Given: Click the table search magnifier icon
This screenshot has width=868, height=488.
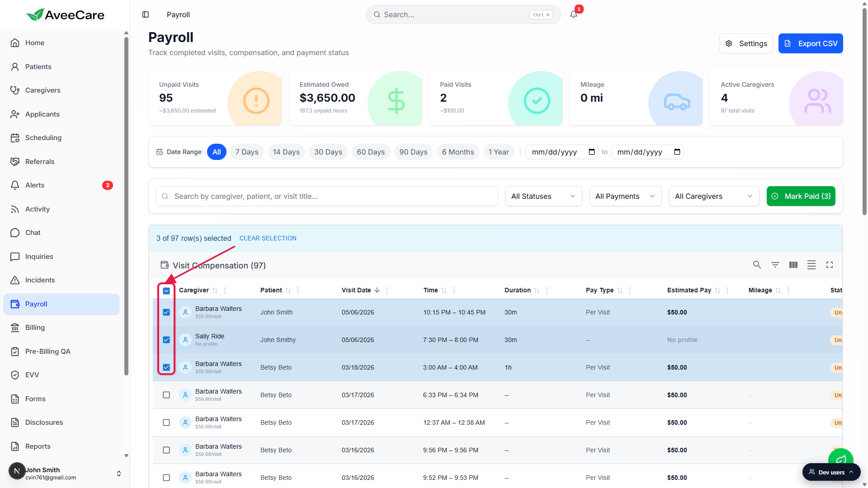Looking at the screenshot, I should (757, 265).
